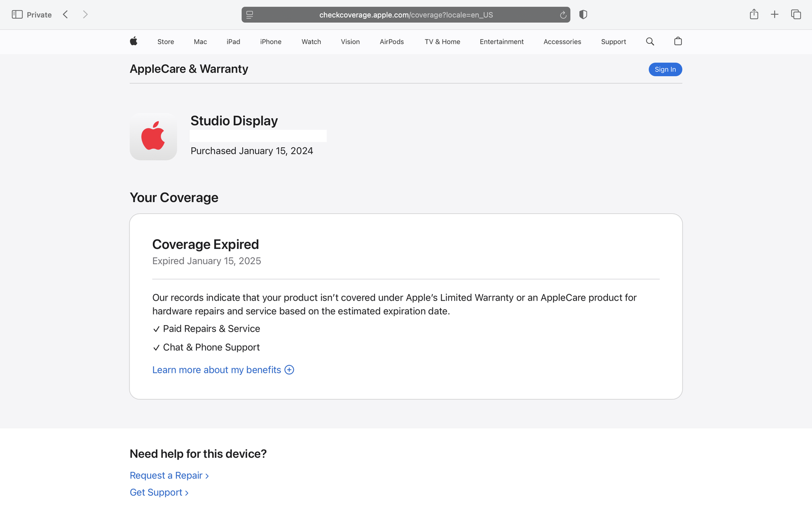Click the Share icon in Safari toolbar
The height and width of the screenshot is (508, 812).
(754, 15)
